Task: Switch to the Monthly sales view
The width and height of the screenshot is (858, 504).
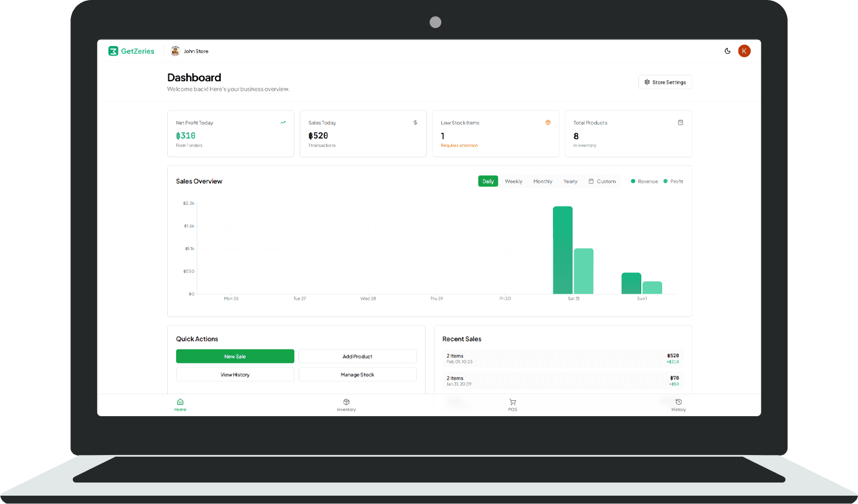Action: (x=542, y=181)
